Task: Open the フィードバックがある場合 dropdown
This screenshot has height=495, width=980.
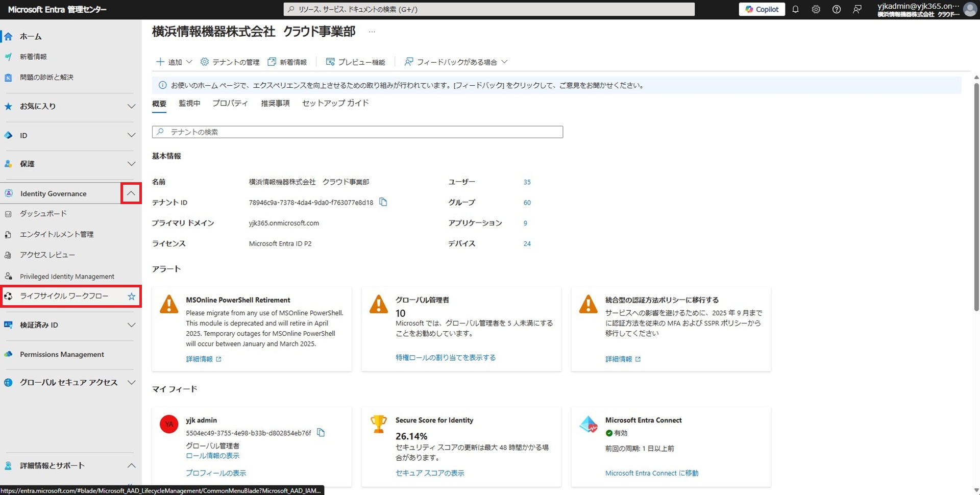Action: click(456, 62)
